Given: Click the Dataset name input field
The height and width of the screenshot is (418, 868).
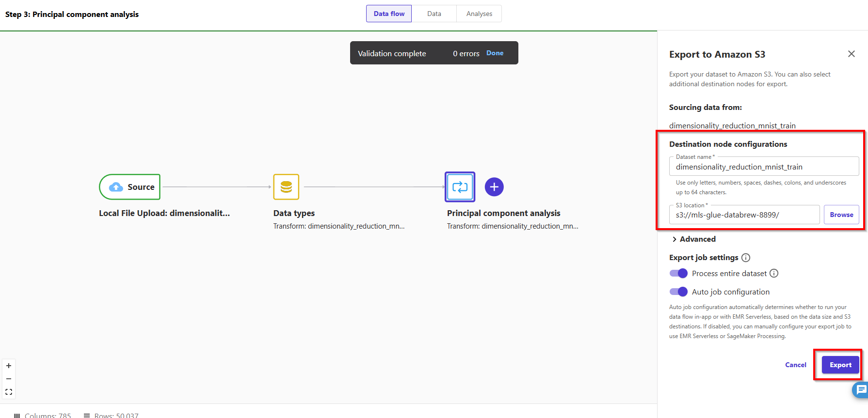Looking at the screenshot, I should [764, 167].
